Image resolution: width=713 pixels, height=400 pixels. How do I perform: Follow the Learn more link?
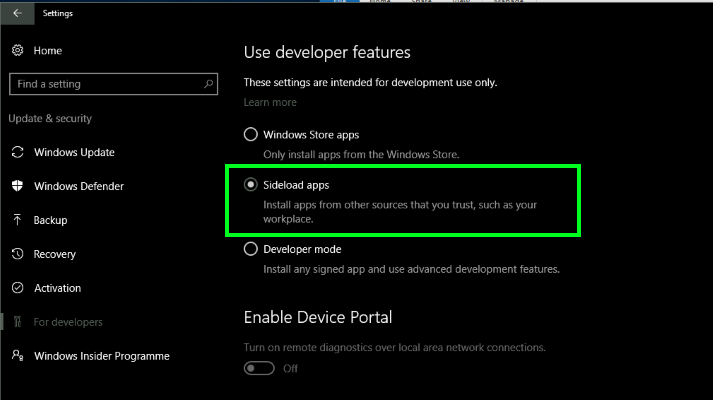tap(270, 102)
